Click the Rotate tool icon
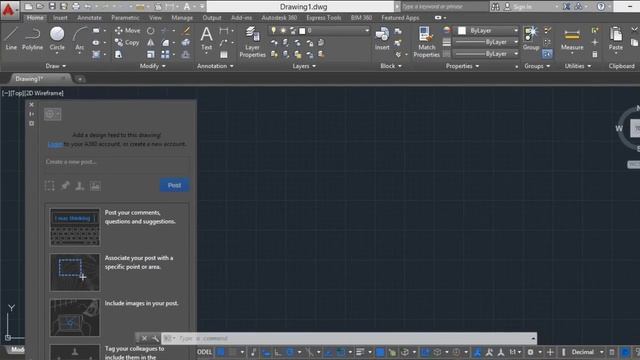640x360 pixels. [x=151, y=31]
